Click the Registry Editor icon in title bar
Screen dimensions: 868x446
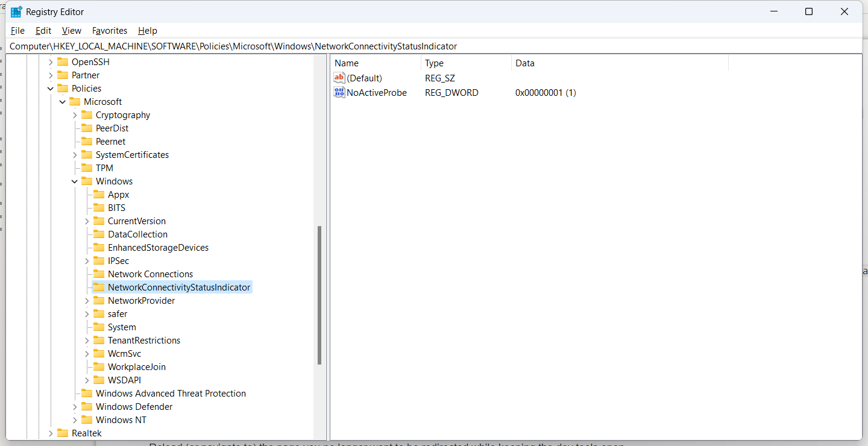15,11
